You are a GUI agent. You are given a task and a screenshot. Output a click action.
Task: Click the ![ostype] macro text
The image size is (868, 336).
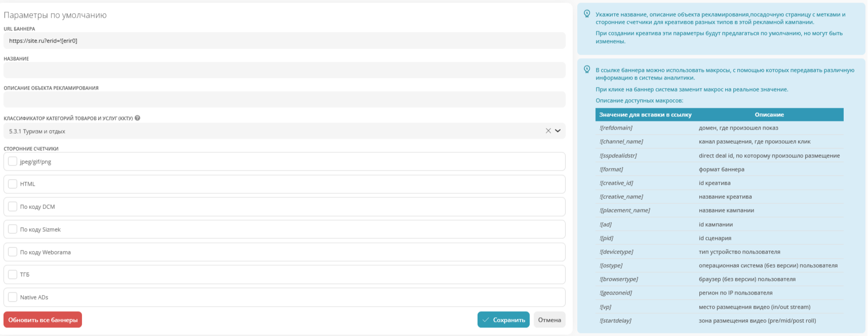click(611, 265)
